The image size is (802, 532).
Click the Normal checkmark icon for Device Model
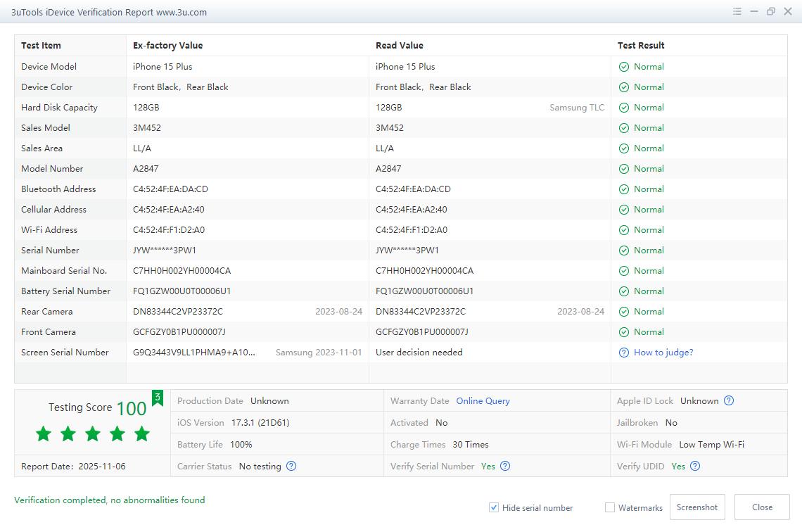coord(623,67)
